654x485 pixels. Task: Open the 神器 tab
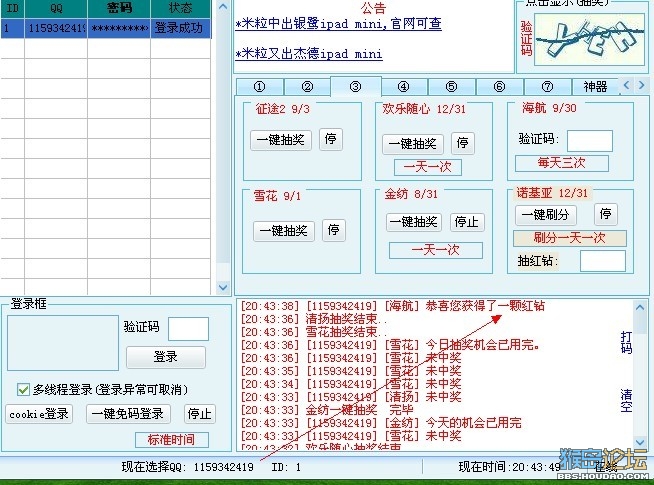(595, 87)
